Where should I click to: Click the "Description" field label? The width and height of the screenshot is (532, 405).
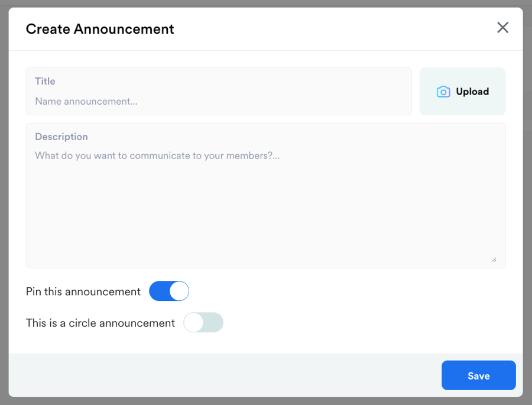pyautogui.click(x=61, y=137)
